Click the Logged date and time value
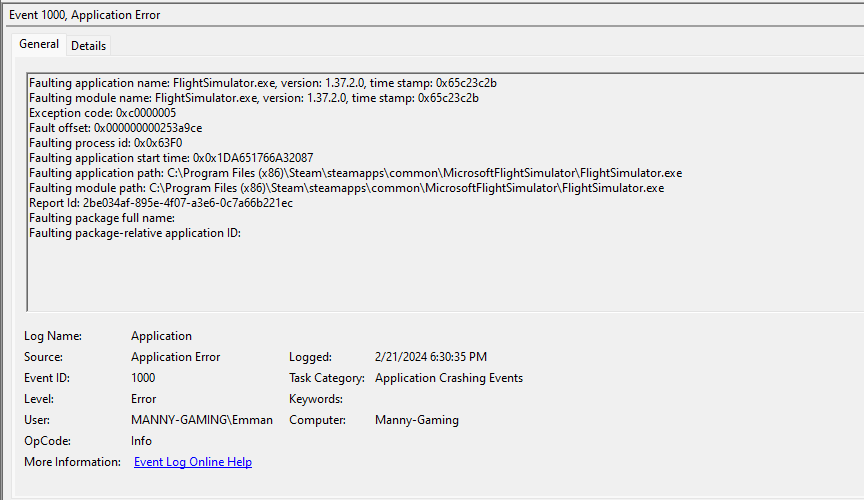 (431, 357)
